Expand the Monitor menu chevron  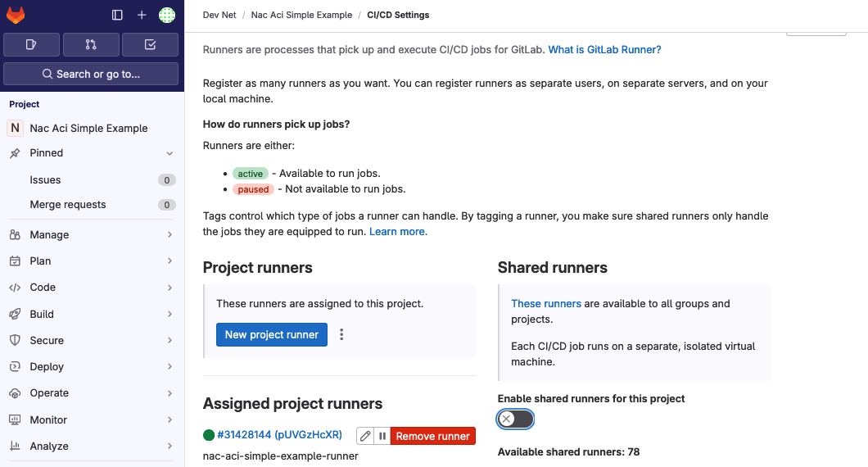click(x=170, y=420)
